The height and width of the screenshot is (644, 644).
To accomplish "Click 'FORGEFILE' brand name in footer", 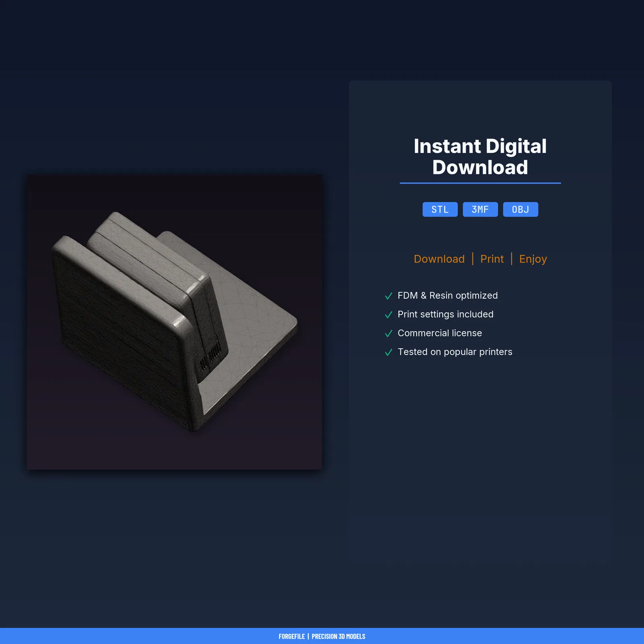I will (x=291, y=636).
